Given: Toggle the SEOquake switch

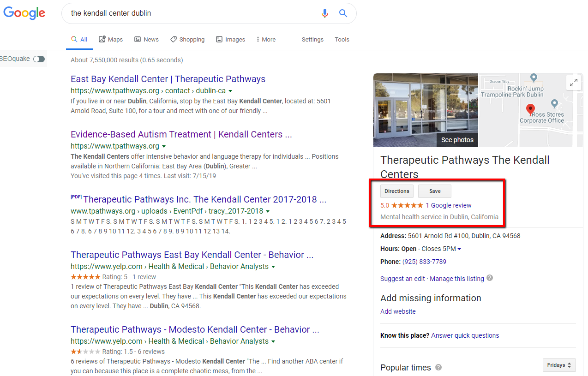Looking at the screenshot, I should click(x=39, y=59).
